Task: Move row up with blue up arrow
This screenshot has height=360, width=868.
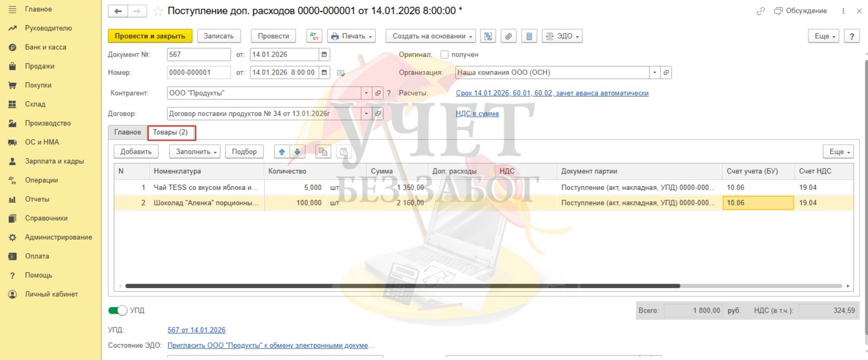Action: coord(282,151)
